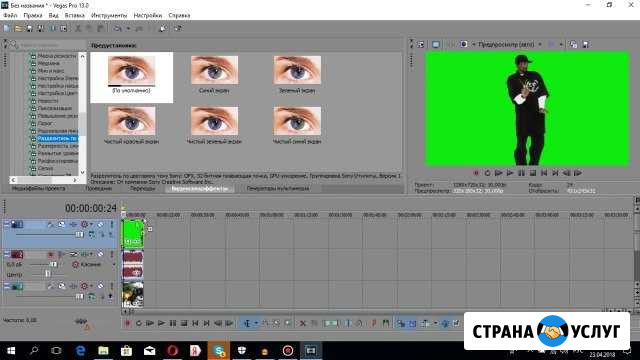Image resolution: width=640 pixels, height=360 pixels.
Task: Click the video clip on track 3
Action: [133, 294]
